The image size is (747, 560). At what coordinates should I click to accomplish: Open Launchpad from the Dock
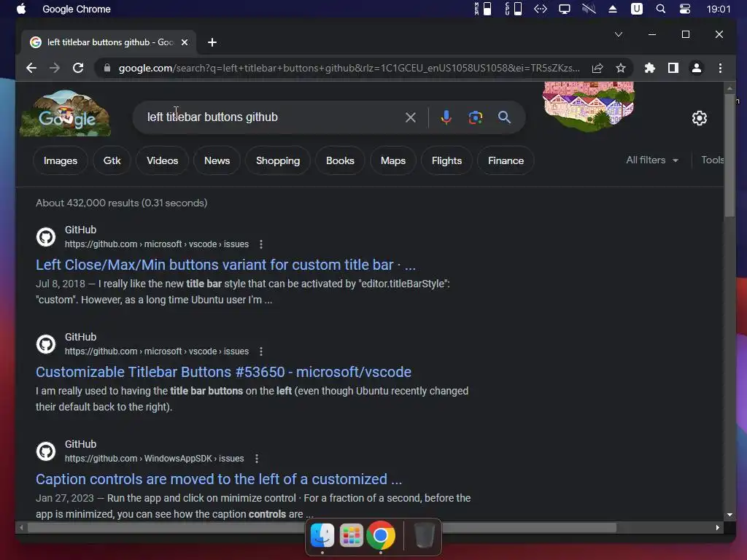351,535
